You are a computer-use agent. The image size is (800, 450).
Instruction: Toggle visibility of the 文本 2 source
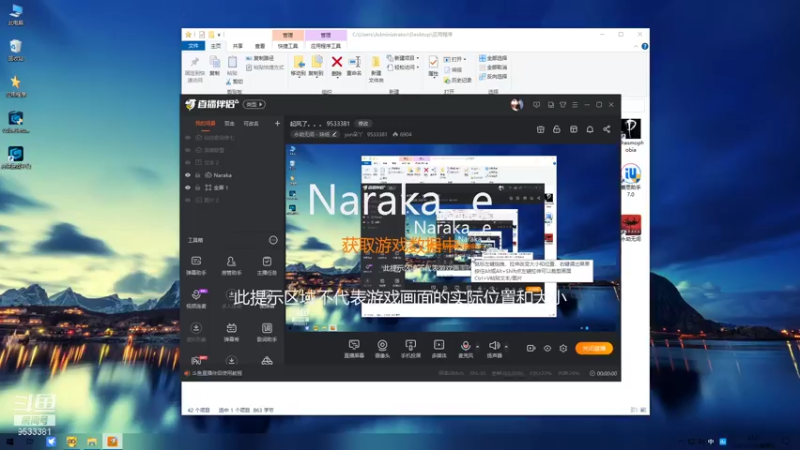(x=188, y=163)
